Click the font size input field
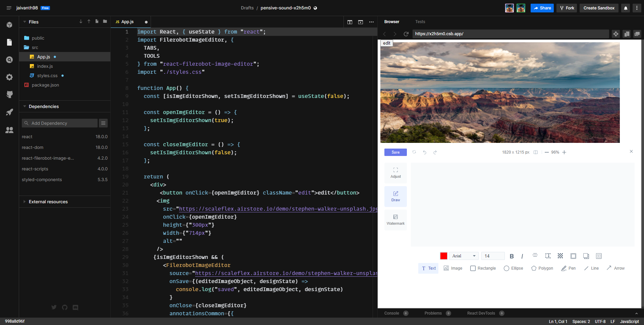 [x=492, y=256]
